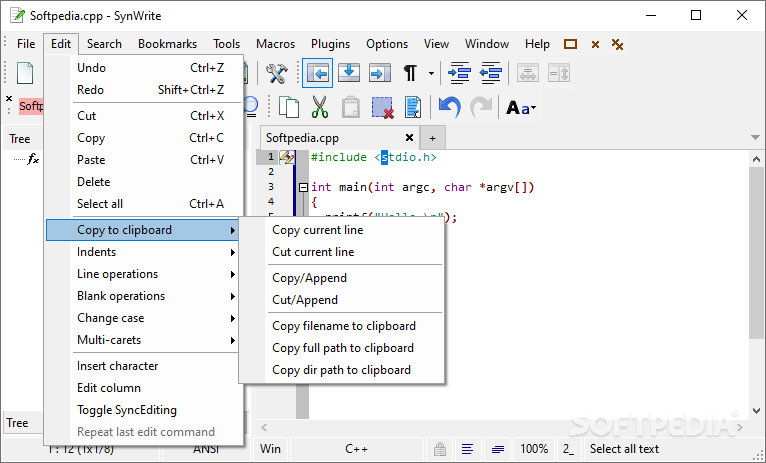This screenshot has width=766, height=463.
Task: Click the bookmark icon on line 1 gutter
Action: click(287, 157)
